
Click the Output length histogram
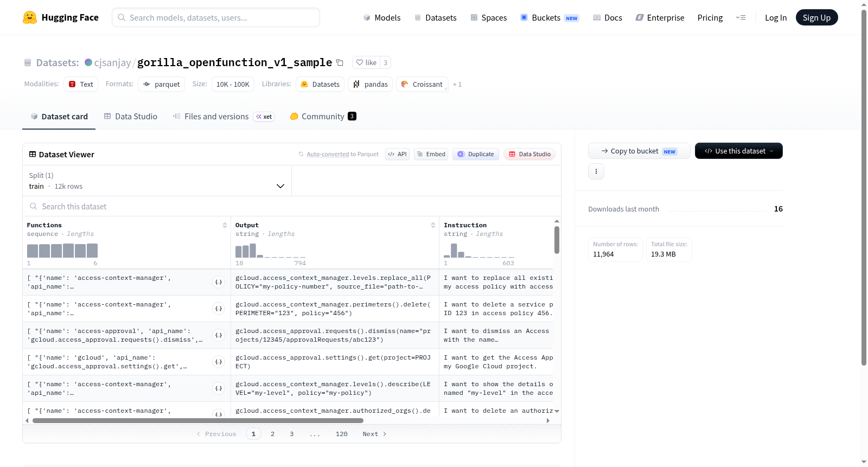271,251
